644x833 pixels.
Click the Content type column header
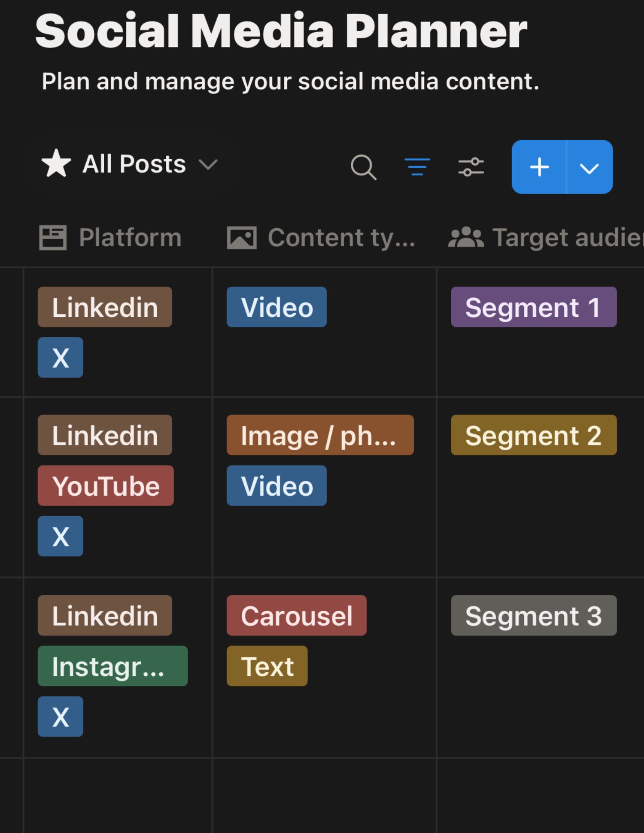[321, 237]
